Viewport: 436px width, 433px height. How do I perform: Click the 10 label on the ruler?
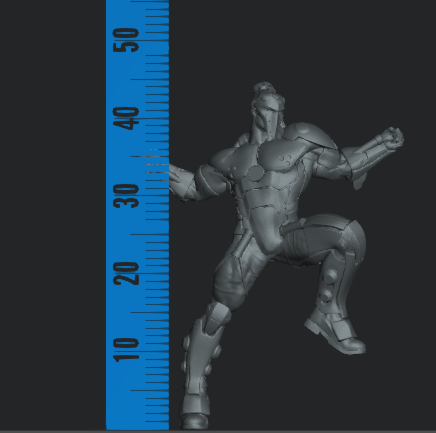[126, 350]
